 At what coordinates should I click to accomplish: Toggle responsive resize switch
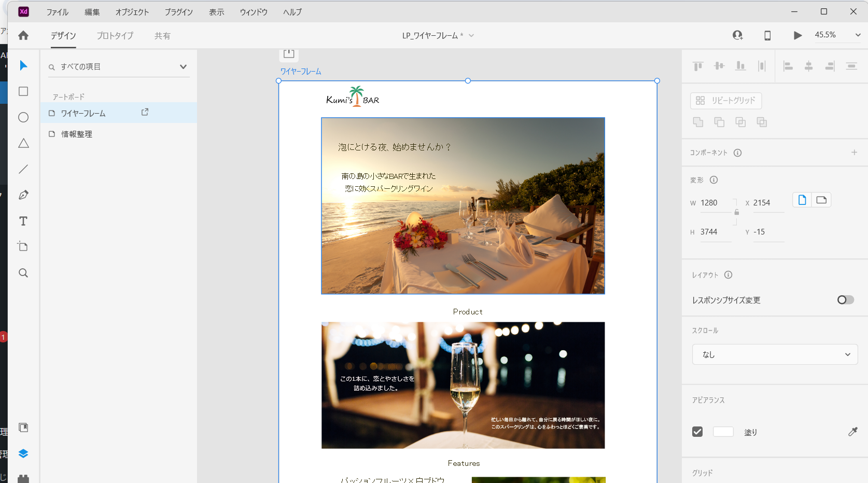[x=845, y=300]
